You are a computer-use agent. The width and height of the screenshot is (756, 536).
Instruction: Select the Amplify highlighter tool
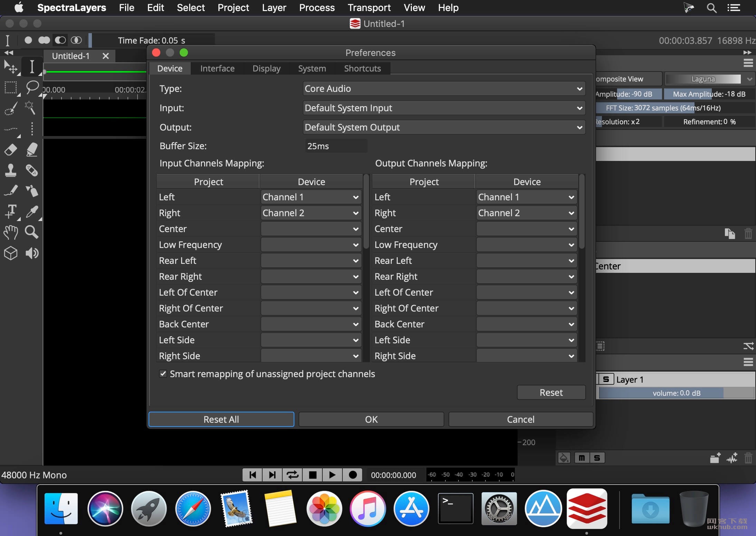32,150
